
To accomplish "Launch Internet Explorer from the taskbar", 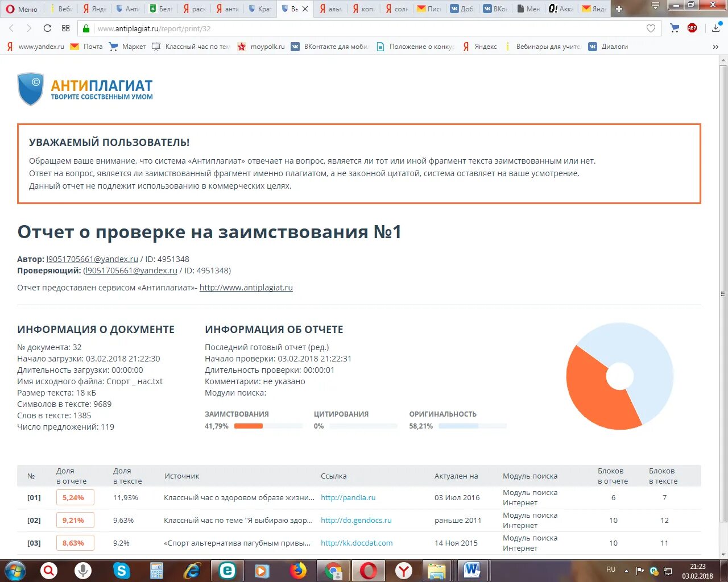I will [x=192, y=570].
